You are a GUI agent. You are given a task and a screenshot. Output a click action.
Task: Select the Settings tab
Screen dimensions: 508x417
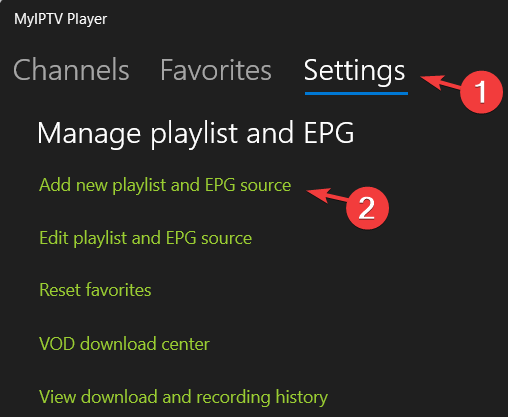pos(354,72)
